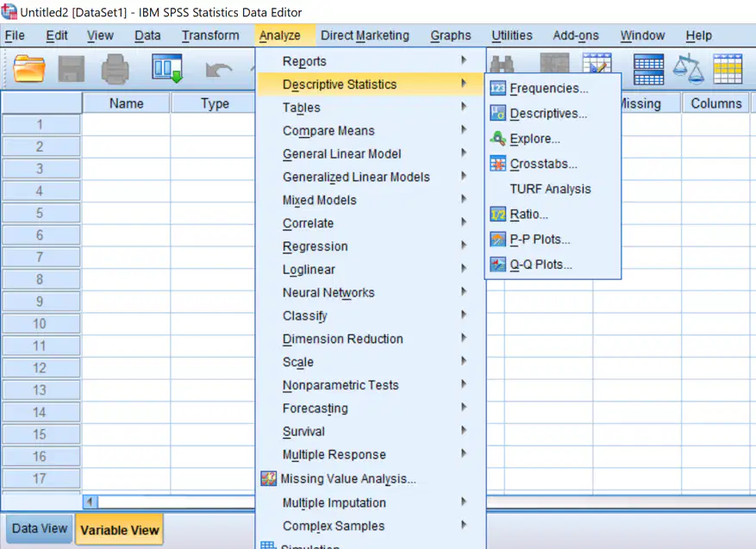Open the Window menu
Image resolution: width=756 pixels, height=549 pixels.
click(642, 35)
